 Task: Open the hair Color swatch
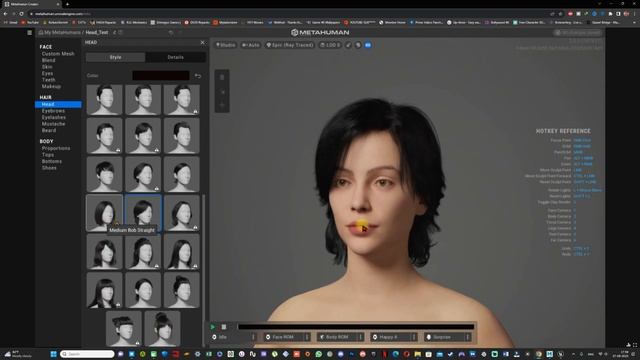tap(161, 76)
